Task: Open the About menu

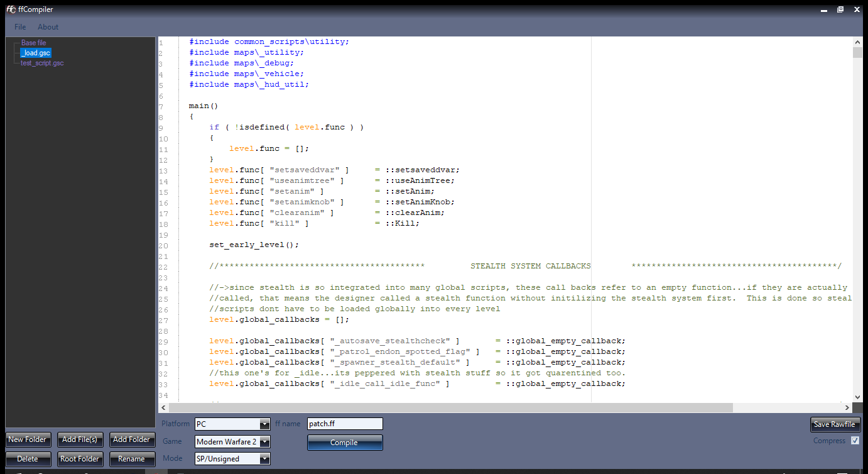Action: coord(48,27)
